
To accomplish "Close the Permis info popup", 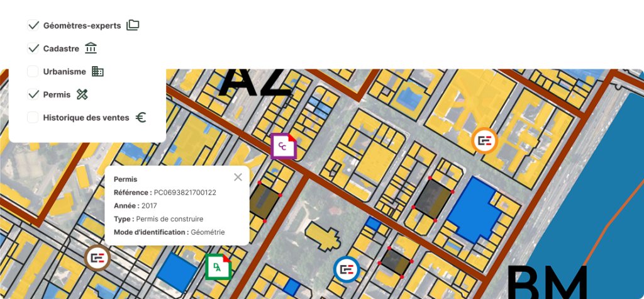I will click(x=238, y=177).
